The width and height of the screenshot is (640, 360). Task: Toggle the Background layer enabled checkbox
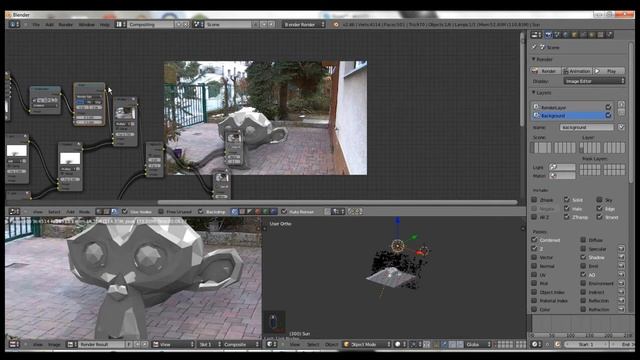point(609,116)
